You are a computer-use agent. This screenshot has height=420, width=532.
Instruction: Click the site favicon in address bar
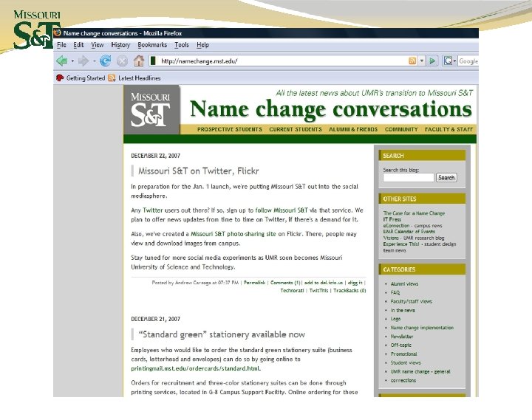pyautogui.click(x=154, y=61)
